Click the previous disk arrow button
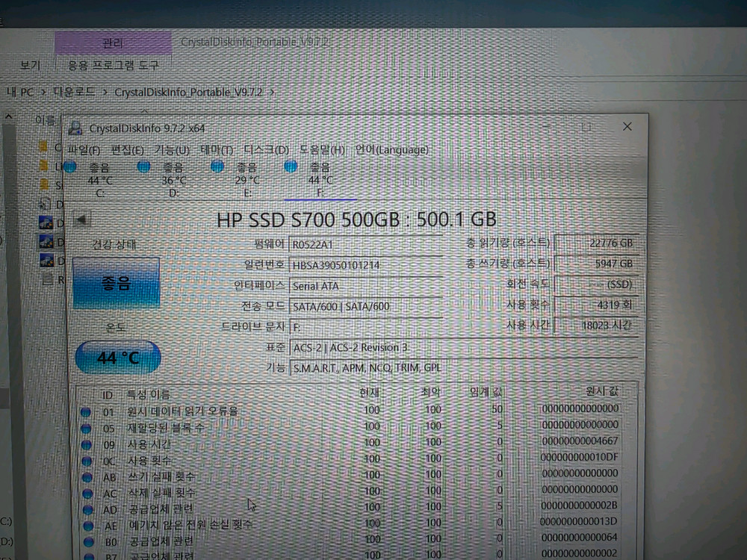 tap(82, 220)
